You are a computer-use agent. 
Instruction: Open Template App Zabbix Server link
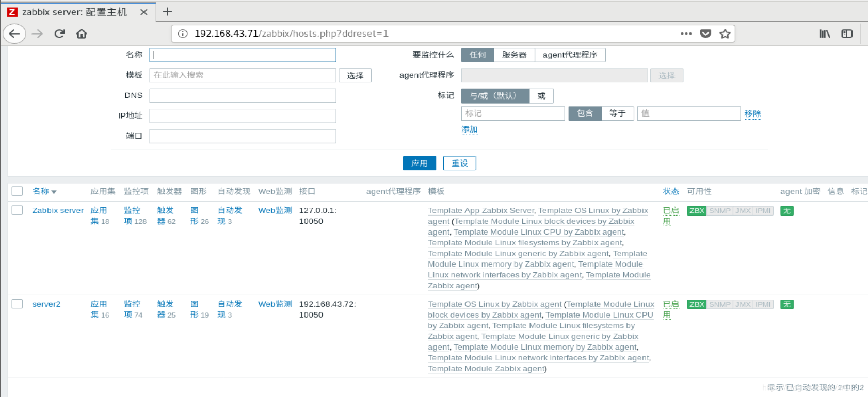[481, 210]
